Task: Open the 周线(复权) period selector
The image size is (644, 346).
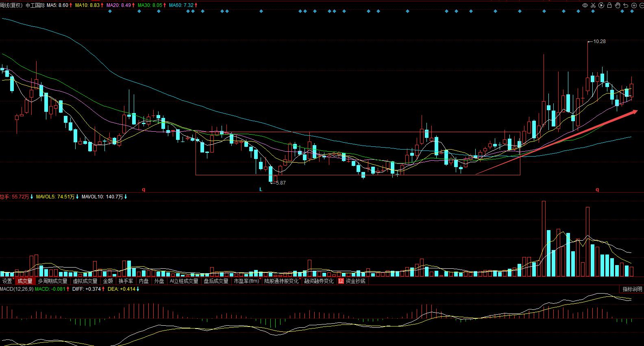Action: pos(11,5)
